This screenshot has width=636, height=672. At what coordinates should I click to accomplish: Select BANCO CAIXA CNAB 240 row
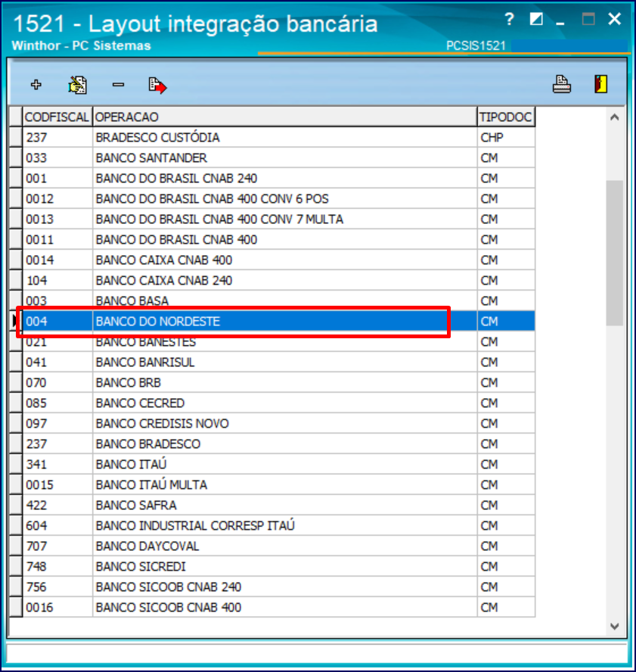(x=272, y=281)
